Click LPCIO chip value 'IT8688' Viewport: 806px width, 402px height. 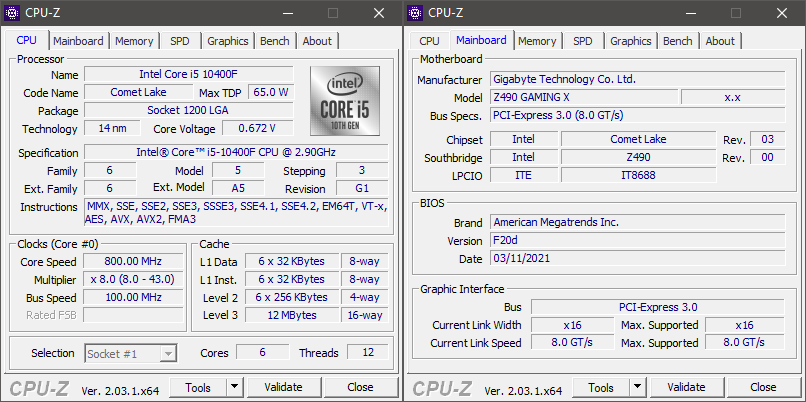[638, 175]
